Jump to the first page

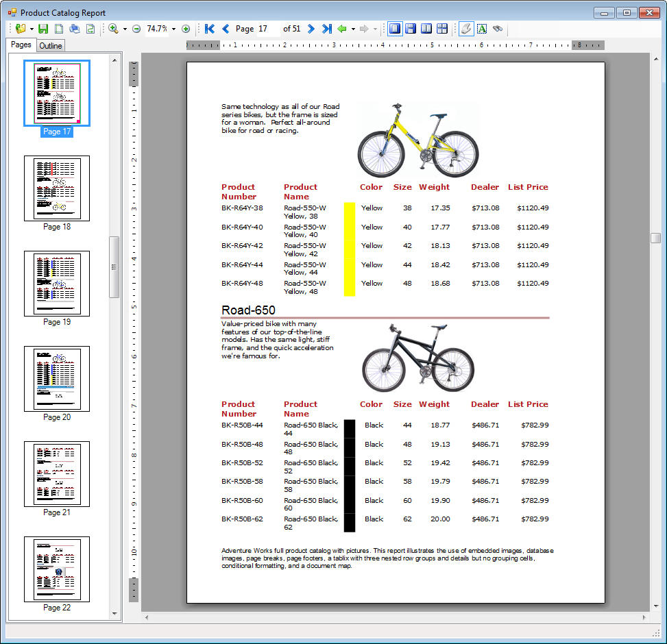[210, 29]
